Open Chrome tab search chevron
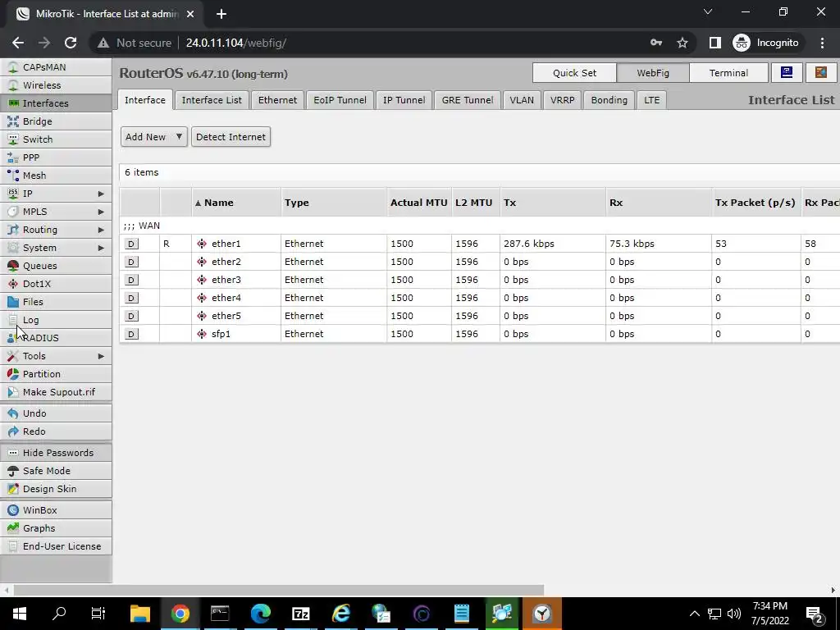Viewport: 840px width, 630px height. [x=708, y=11]
